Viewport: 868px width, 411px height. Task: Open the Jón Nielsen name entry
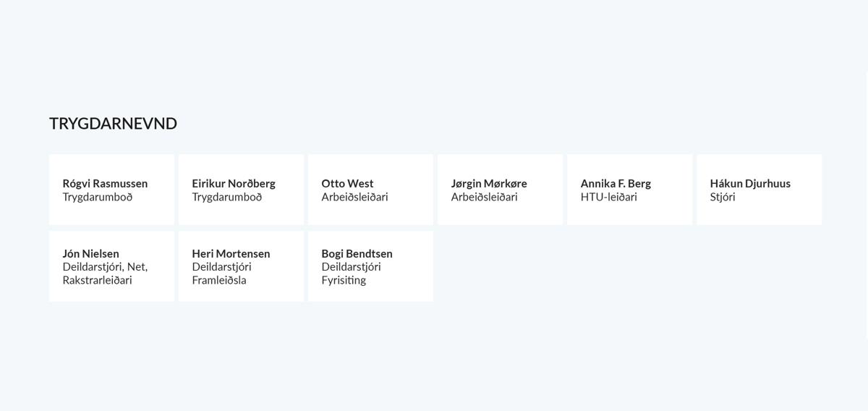coord(91,254)
